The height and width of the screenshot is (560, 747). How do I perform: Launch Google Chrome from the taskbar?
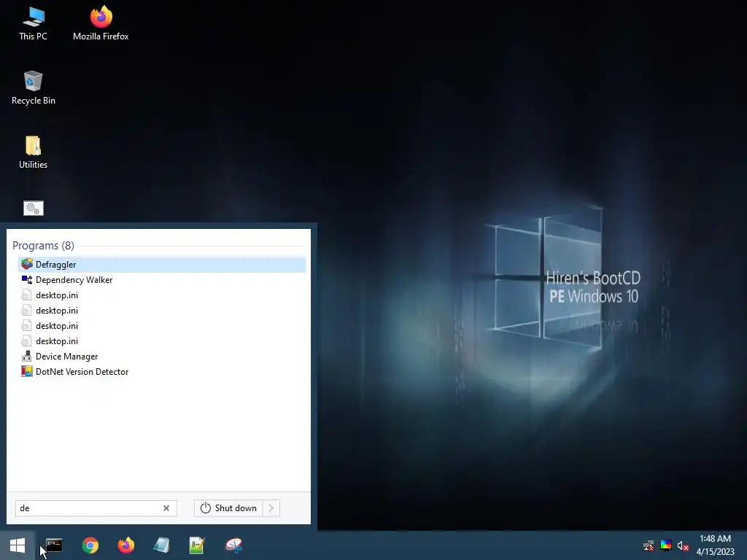(x=90, y=545)
